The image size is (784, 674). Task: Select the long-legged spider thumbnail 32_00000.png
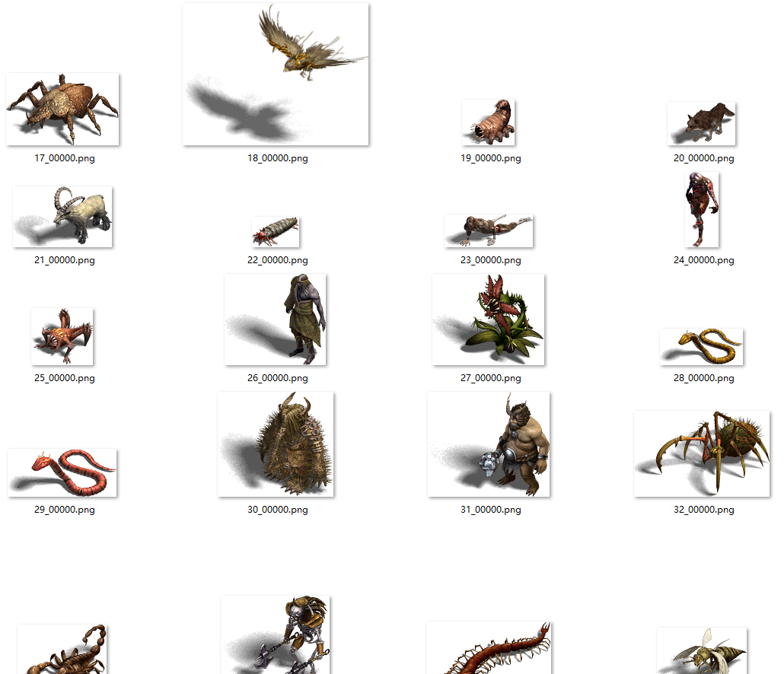(701, 453)
